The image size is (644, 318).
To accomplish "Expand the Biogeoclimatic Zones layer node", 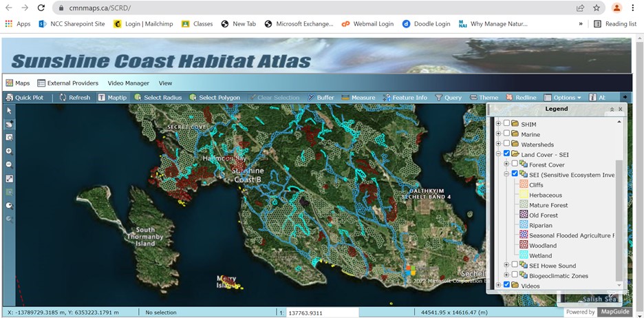I will coord(507,275).
